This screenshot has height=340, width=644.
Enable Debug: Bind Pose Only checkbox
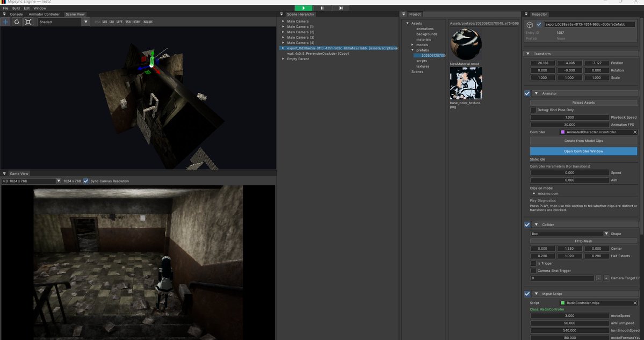coord(533,110)
